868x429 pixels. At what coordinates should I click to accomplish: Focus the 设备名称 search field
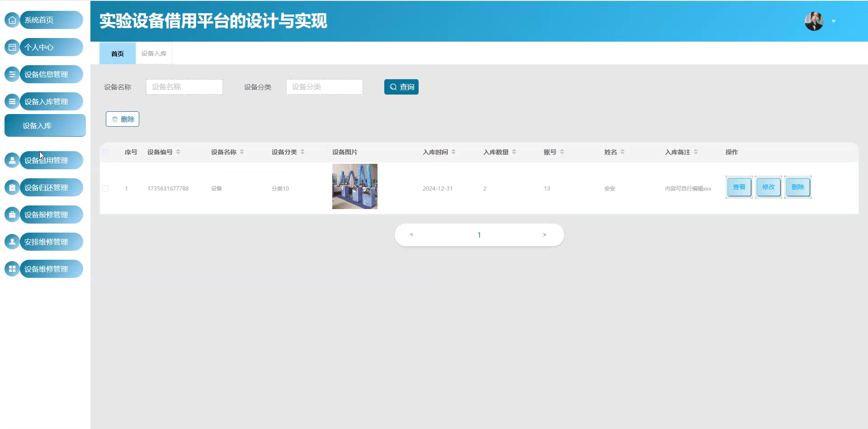[x=184, y=87]
